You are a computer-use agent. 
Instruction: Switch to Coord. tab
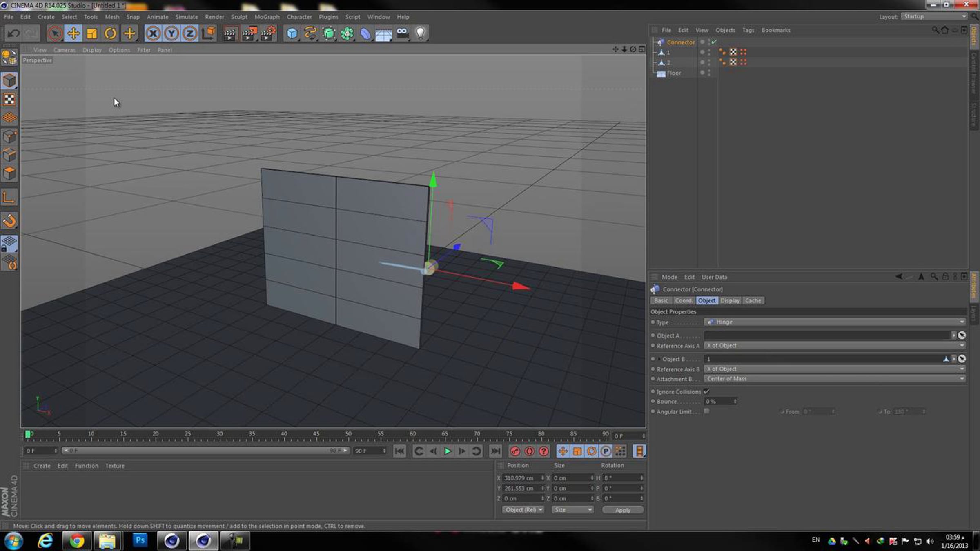click(x=684, y=300)
